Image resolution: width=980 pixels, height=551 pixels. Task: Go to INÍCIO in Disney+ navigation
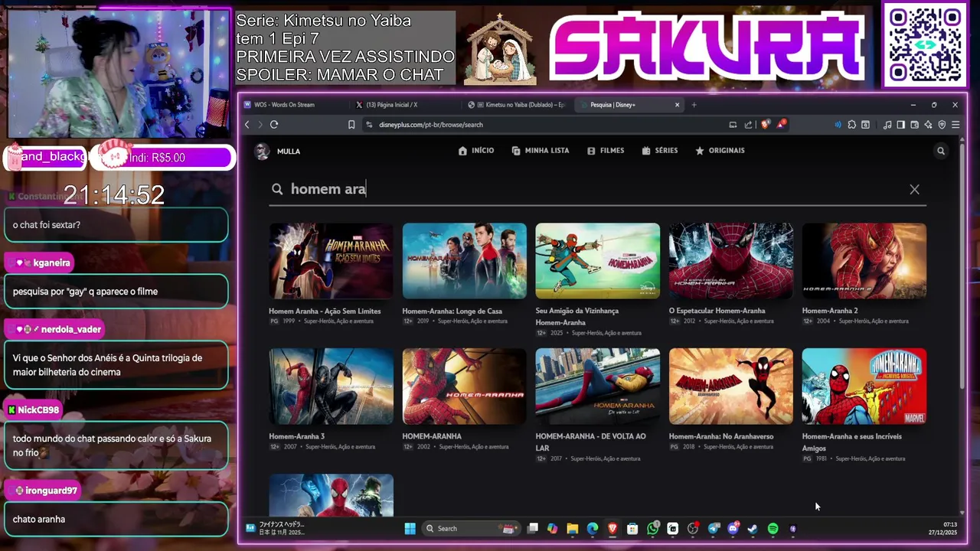click(x=475, y=151)
